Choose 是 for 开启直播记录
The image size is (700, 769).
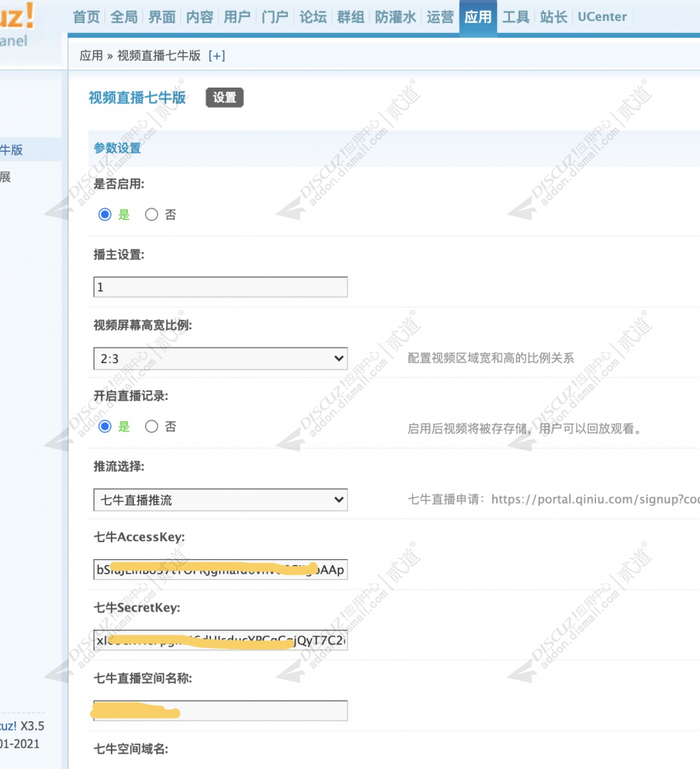pyautogui.click(x=105, y=427)
